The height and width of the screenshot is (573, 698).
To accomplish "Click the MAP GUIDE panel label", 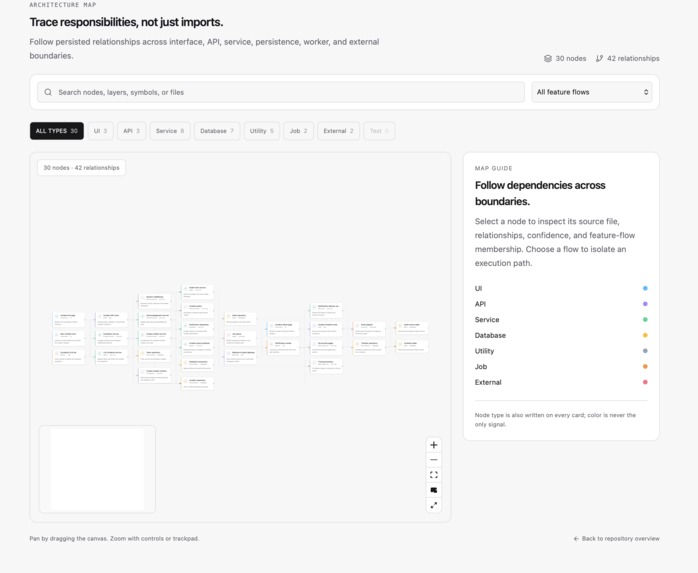I will [493, 168].
